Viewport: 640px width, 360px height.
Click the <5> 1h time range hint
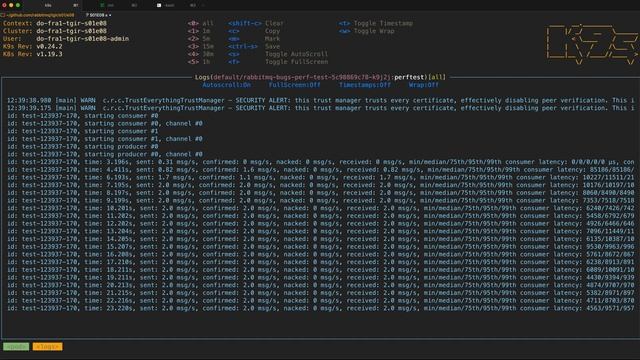point(199,62)
